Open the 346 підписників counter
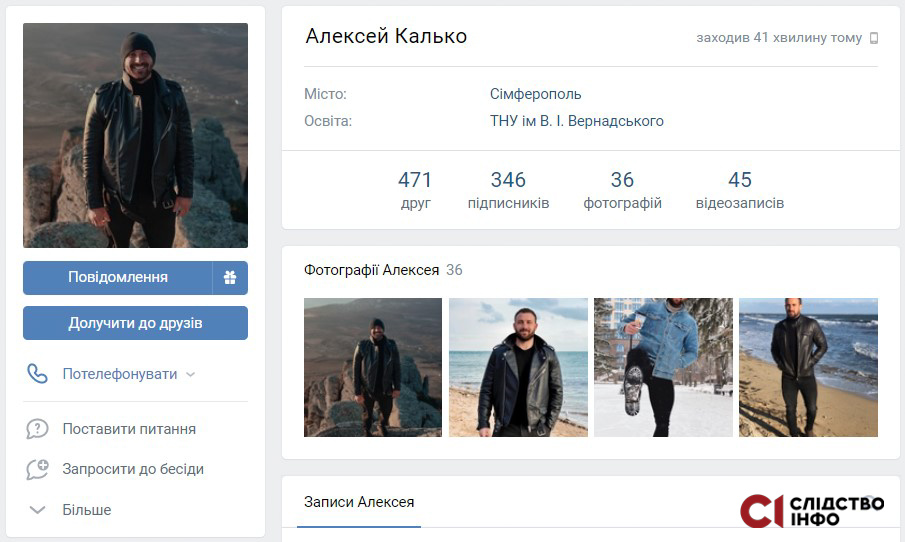The height and width of the screenshot is (542, 905). (x=508, y=190)
